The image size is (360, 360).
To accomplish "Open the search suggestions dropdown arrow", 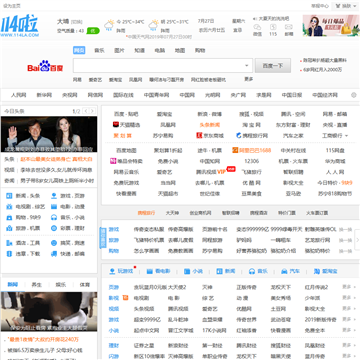I will pos(247,66).
